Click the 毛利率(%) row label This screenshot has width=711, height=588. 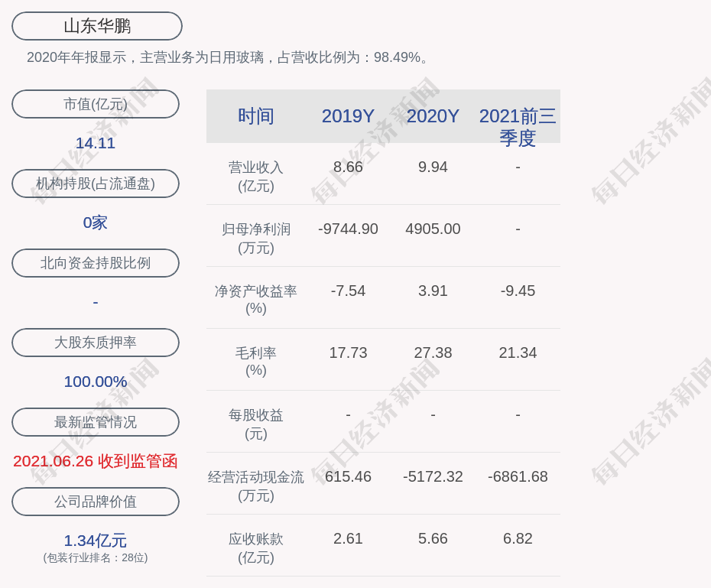point(256,362)
